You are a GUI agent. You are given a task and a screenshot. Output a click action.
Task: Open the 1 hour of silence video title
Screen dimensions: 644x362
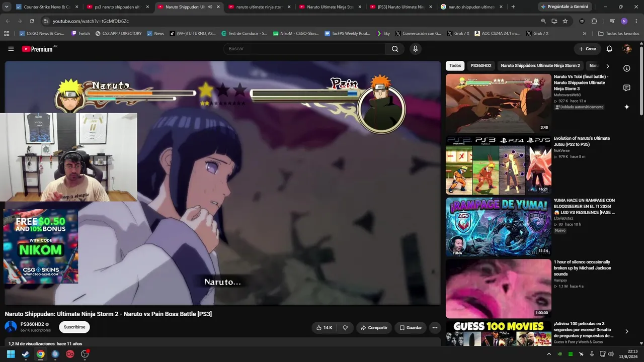[583, 268]
